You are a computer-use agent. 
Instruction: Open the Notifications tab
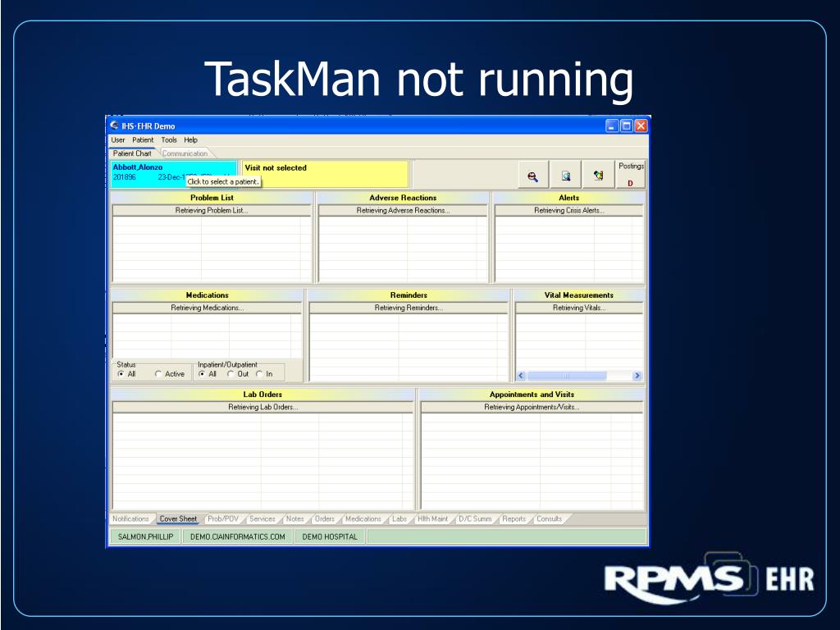pyautogui.click(x=130, y=518)
